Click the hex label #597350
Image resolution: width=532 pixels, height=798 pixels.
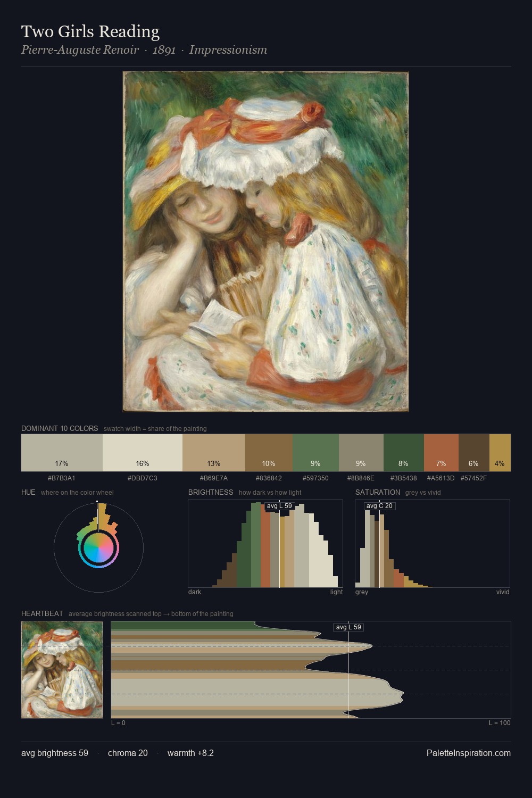coord(315,478)
